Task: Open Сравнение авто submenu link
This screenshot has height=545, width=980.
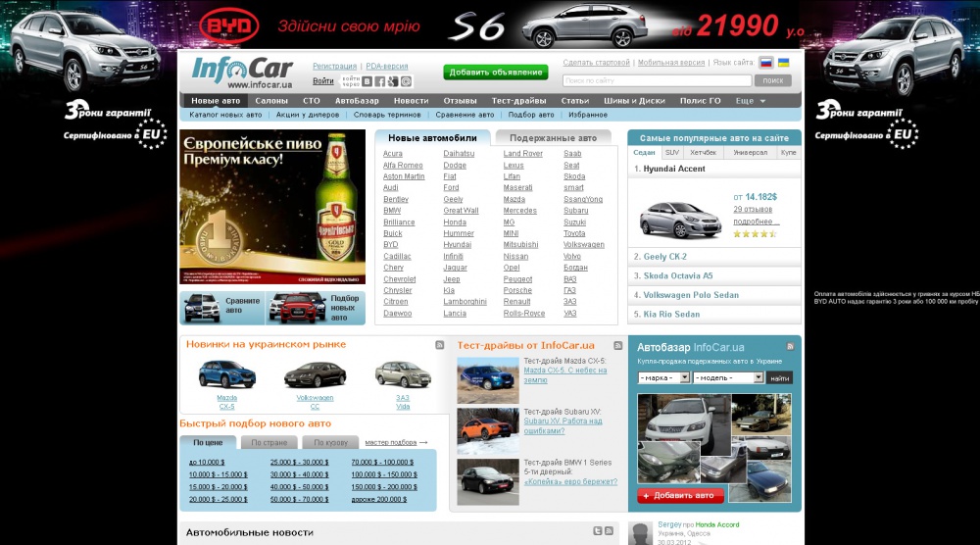Action: point(465,115)
